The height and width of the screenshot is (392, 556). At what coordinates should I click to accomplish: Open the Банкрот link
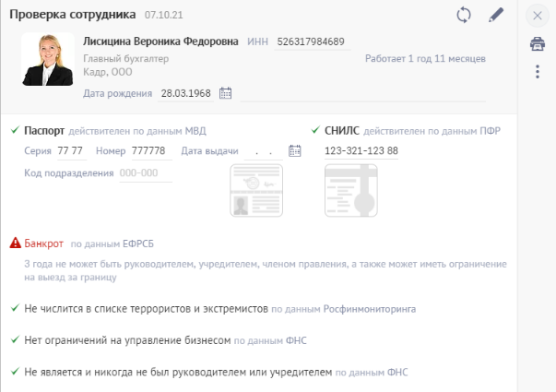[x=43, y=244]
